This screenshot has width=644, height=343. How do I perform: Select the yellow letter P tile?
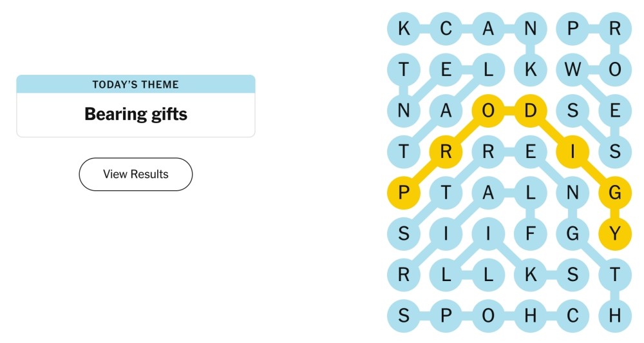[x=404, y=193]
